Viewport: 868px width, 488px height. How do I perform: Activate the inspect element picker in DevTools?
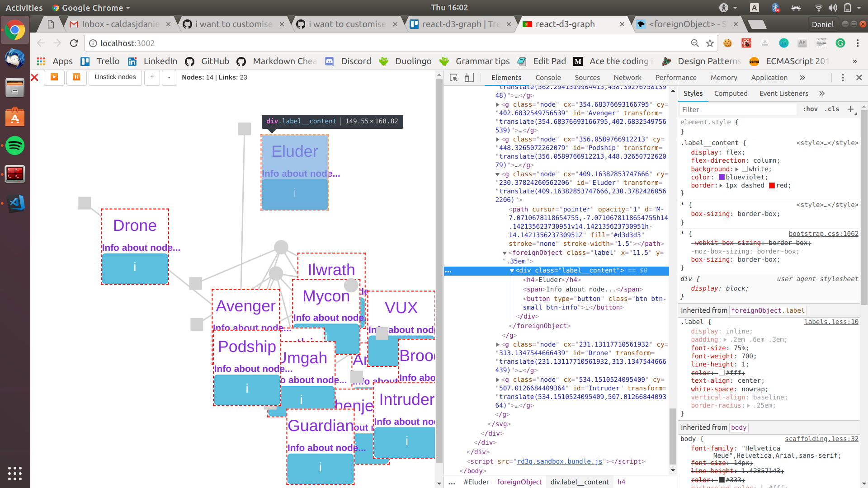(x=454, y=78)
